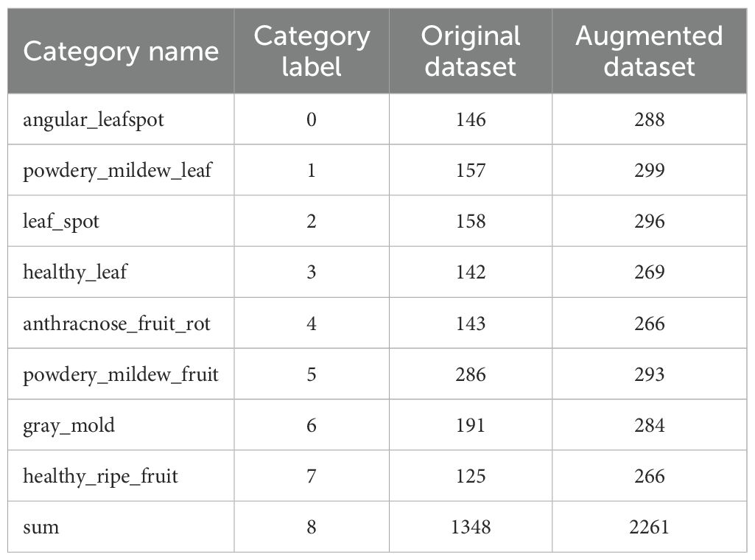This screenshot has height=560, width=755.
Task: Select the powdery_mildew_leaf cell
Action: click(x=117, y=170)
